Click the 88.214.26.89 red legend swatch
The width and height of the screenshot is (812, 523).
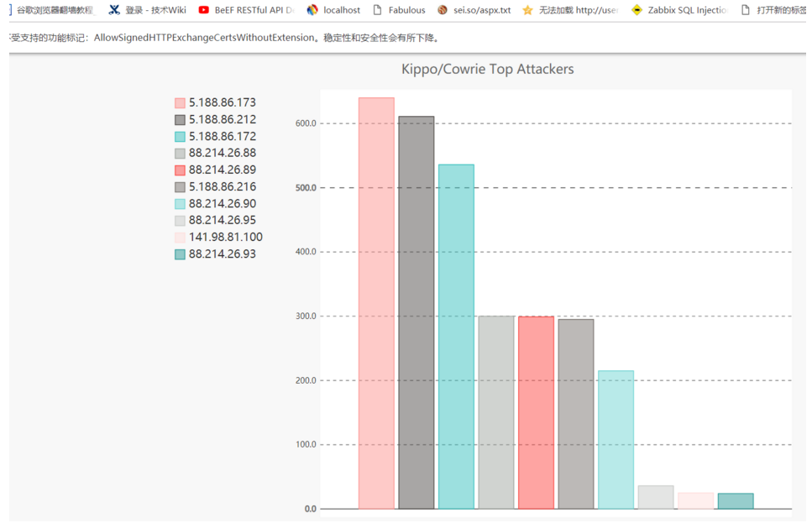180,170
